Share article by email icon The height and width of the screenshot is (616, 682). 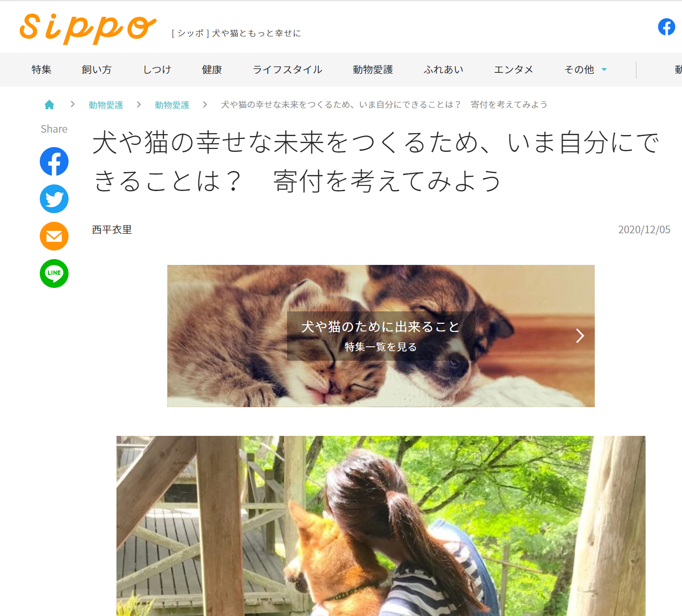tap(54, 236)
